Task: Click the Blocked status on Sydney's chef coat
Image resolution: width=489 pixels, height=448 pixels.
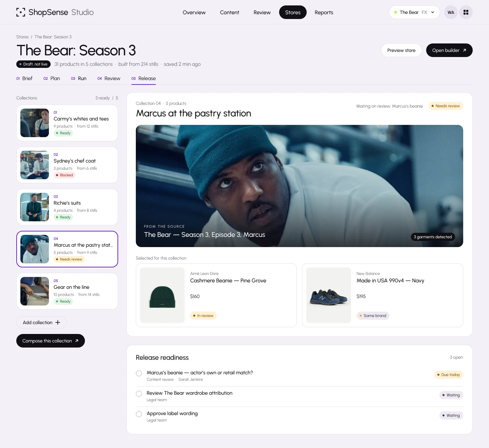Action: [x=65, y=175]
